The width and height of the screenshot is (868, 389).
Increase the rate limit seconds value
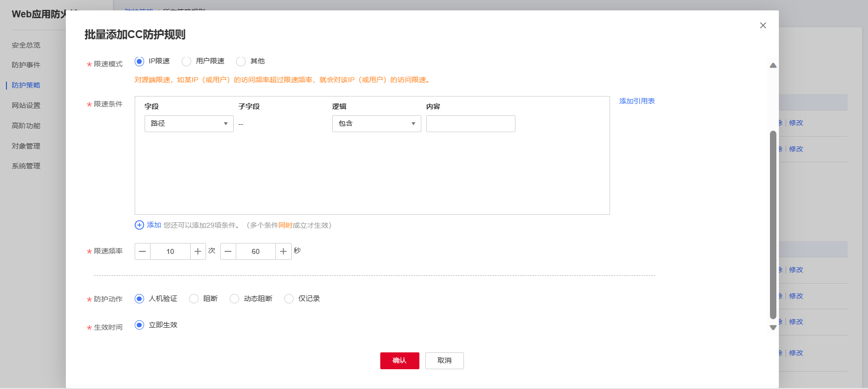coord(283,251)
